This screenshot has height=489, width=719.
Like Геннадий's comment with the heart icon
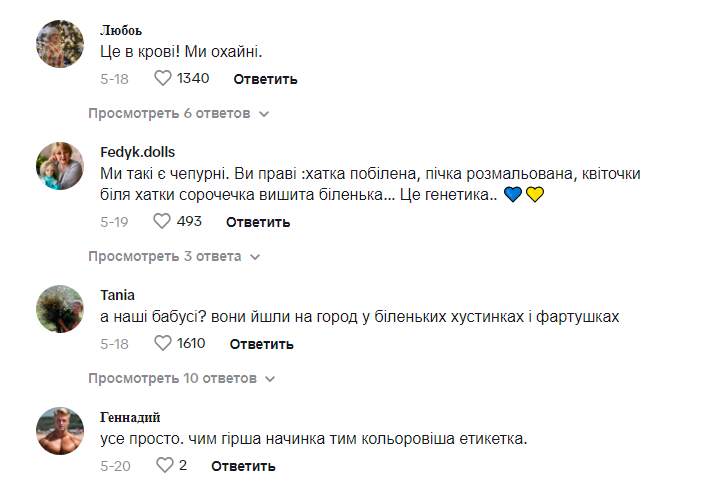[x=165, y=465]
